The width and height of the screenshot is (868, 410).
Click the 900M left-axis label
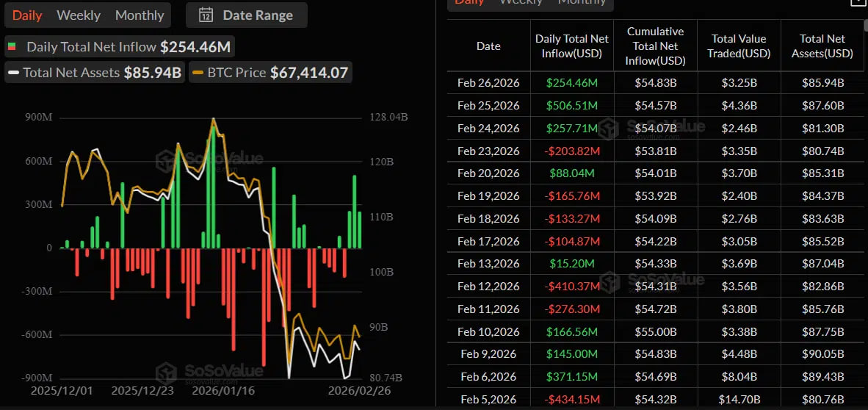click(38, 118)
